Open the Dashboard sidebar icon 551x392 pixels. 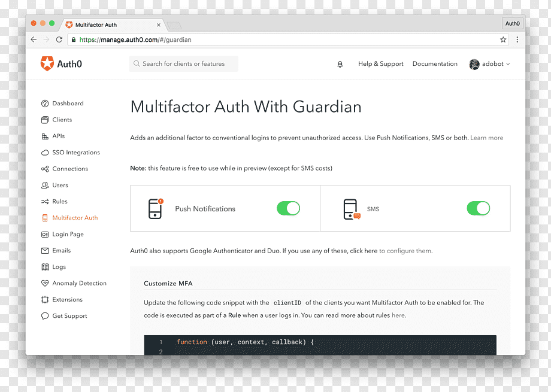tap(45, 104)
